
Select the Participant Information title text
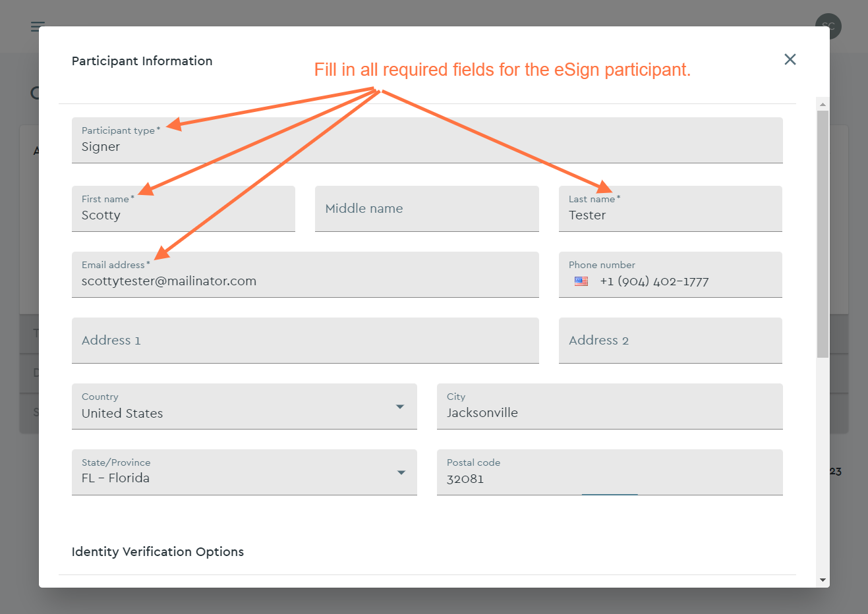tap(142, 61)
